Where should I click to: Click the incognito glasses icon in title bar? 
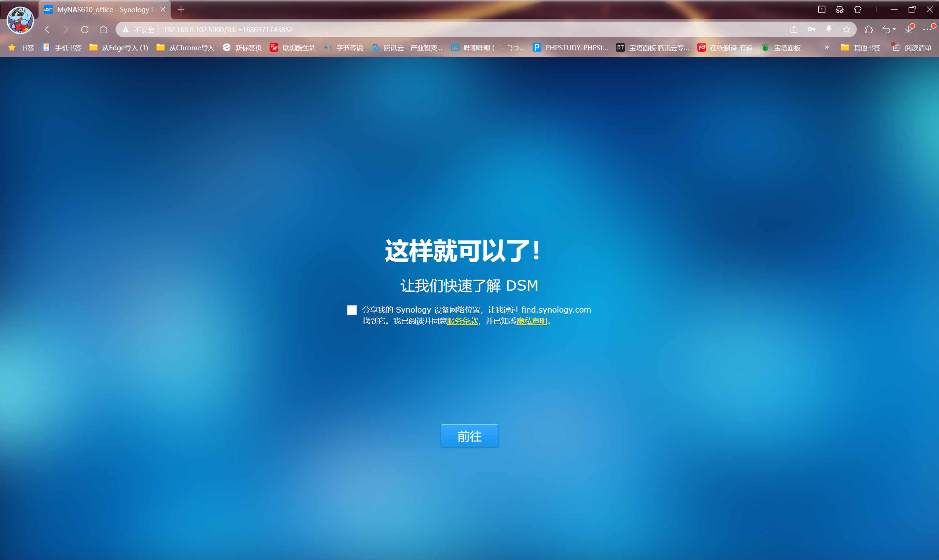pyautogui.click(x=839, y=10)
